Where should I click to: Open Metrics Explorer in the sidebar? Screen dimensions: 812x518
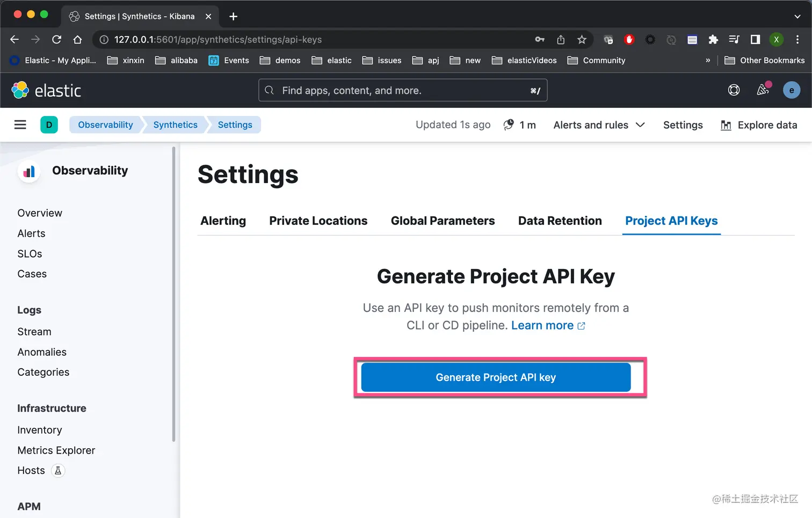(56, 450)
